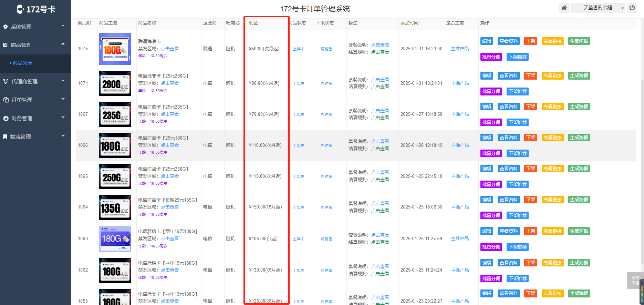
Task: Click 结算规则 点击查看 for product 1067
Action: point(380,118)
